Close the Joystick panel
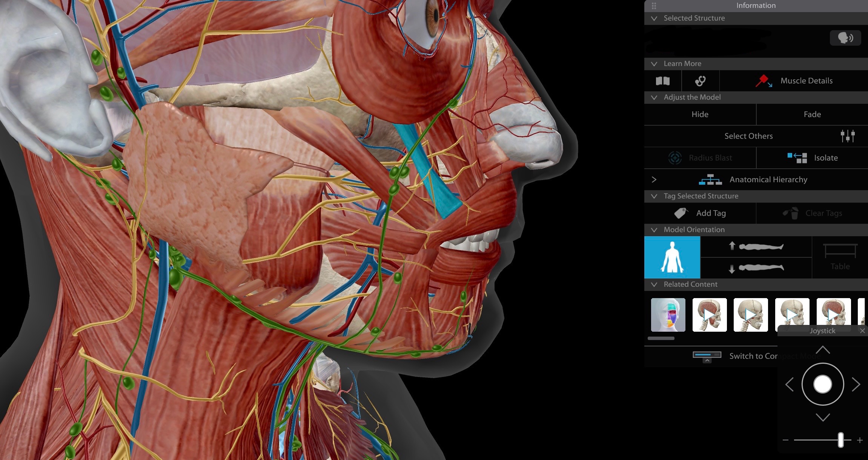This screenshot has width=868, height=460. [862, 331]
